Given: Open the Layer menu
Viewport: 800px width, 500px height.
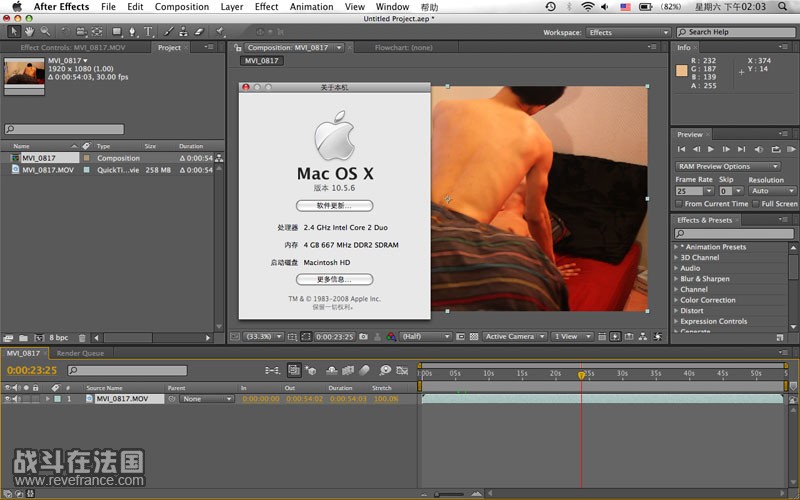Looking at the screenshot, I should 232,7.
